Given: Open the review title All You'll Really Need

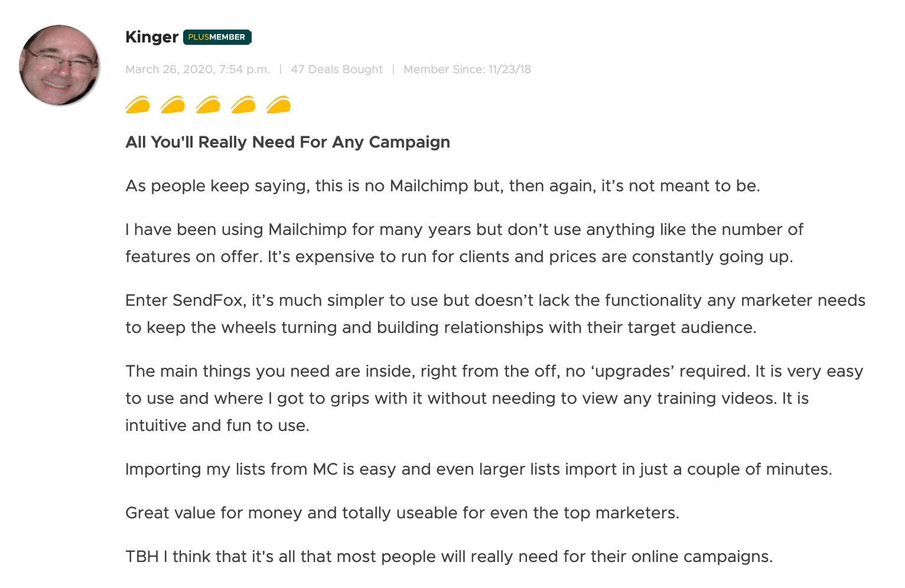Looking at the screenshot, I should tap(288, 142).
